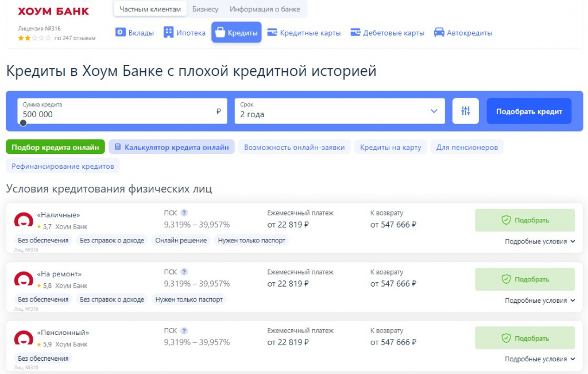Click the star rating icons under license
The width and height of the screenshot is (588, 374).
coord(34,38)
